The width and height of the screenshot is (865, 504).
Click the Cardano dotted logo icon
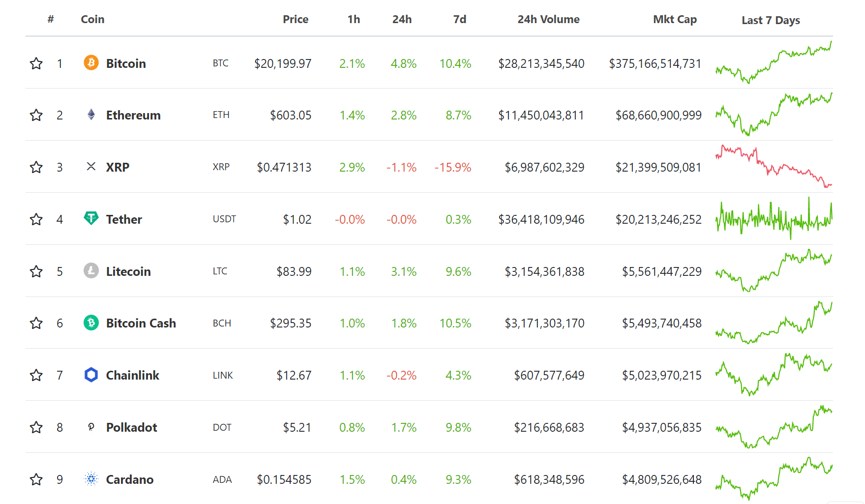(x=91, y=479)
